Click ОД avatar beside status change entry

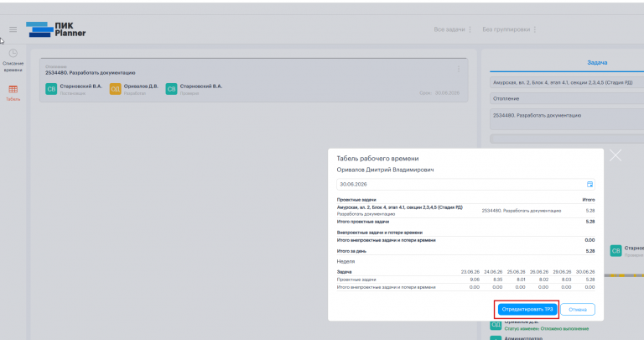[496, 325]
